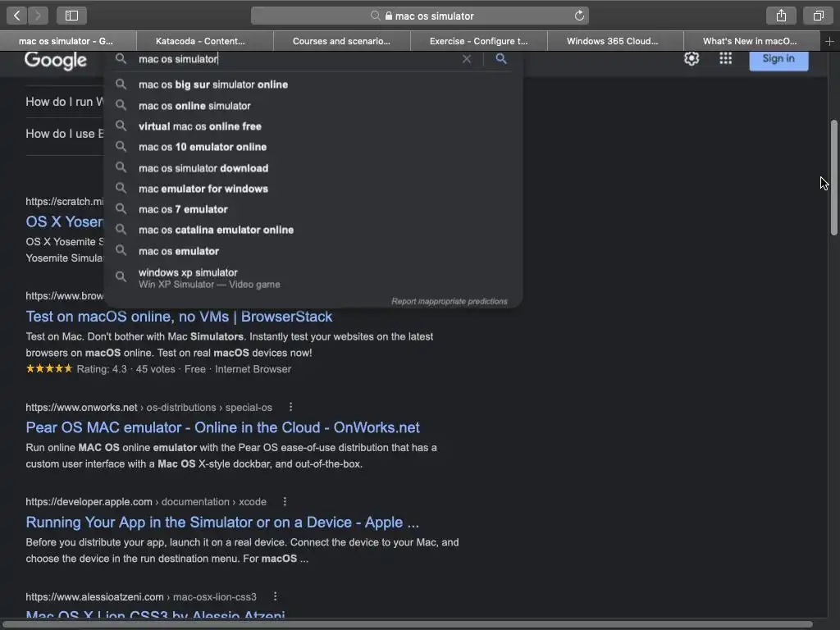The image size is (840, 630).
Task: Click the Safari forward arrow button
Action: (38, 16)
